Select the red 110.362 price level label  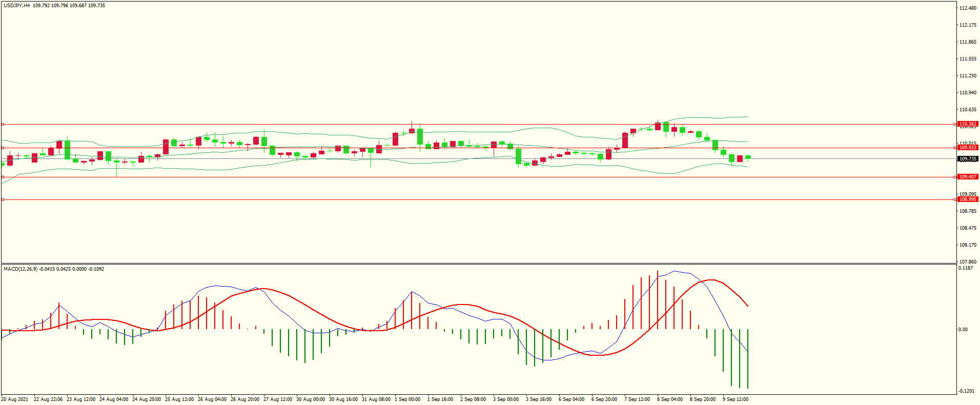tap(968, 124)
